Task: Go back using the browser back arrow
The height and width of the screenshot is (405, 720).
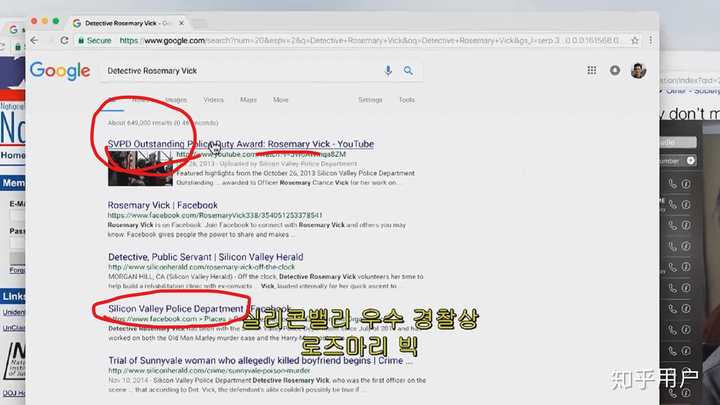Action: 34,40
